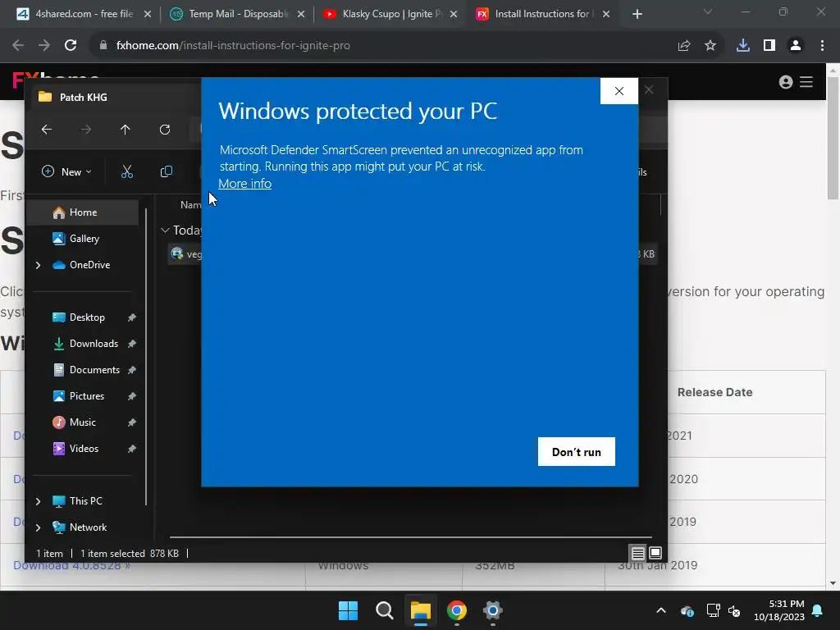840x630 pixels.
Task: Open Windows taskbar Search
Action: 384,610
